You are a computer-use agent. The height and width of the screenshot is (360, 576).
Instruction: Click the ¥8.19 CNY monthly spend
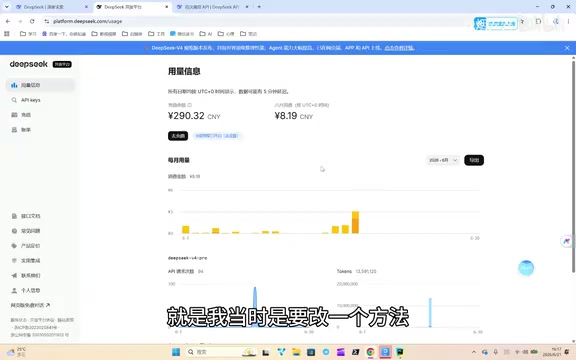pyautogui.click(x=294, y=116)
